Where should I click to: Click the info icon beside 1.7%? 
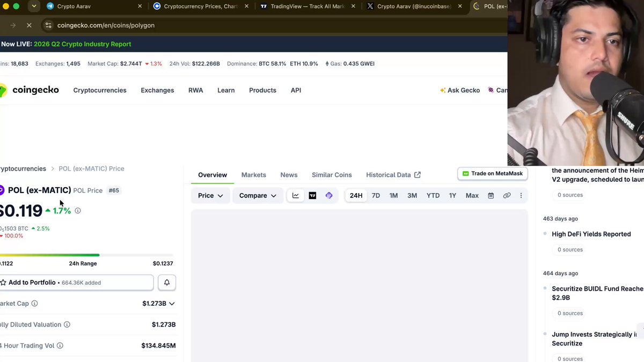78,211
